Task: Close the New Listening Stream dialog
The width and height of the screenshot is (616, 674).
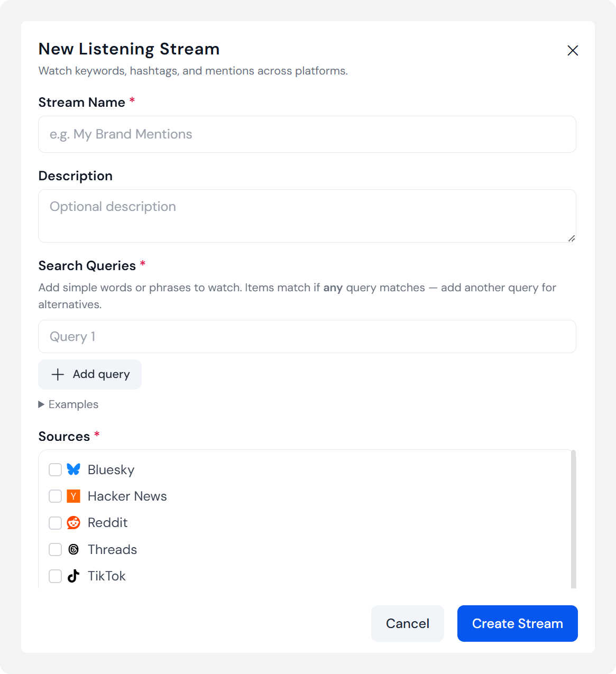Action: click(573, 51)
